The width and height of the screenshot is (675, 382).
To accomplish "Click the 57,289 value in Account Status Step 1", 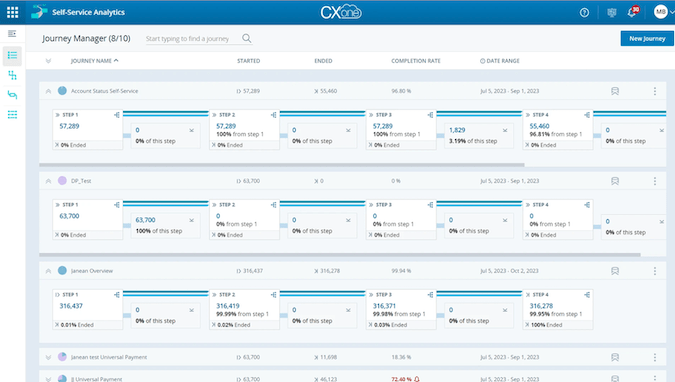I will click(69, 126).
